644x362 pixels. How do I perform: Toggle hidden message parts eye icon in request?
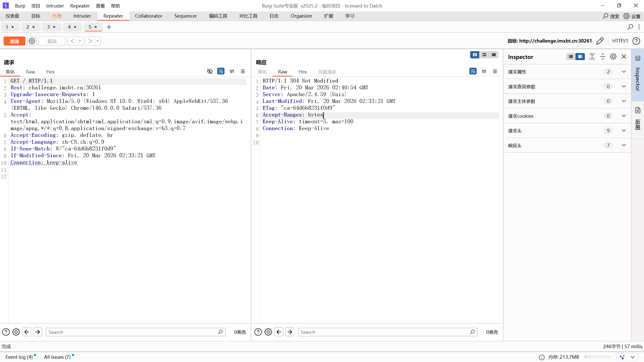click(x=210, y=71)
